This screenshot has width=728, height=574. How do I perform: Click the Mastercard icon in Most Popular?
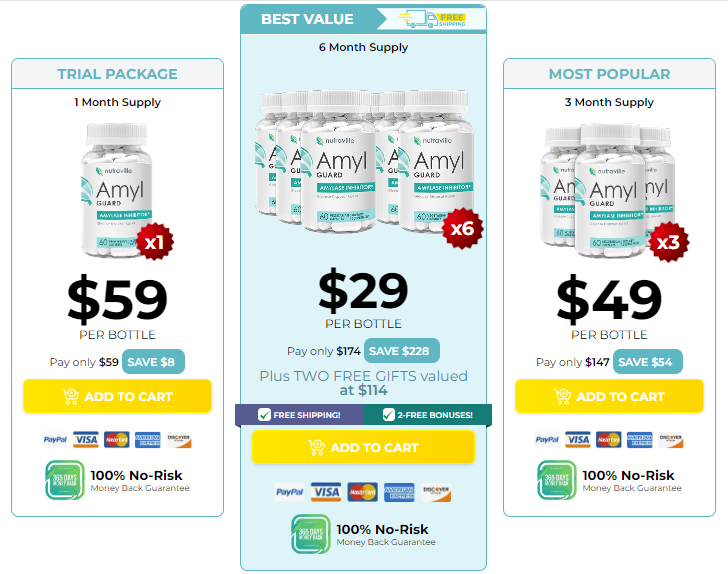coord(609,439)
